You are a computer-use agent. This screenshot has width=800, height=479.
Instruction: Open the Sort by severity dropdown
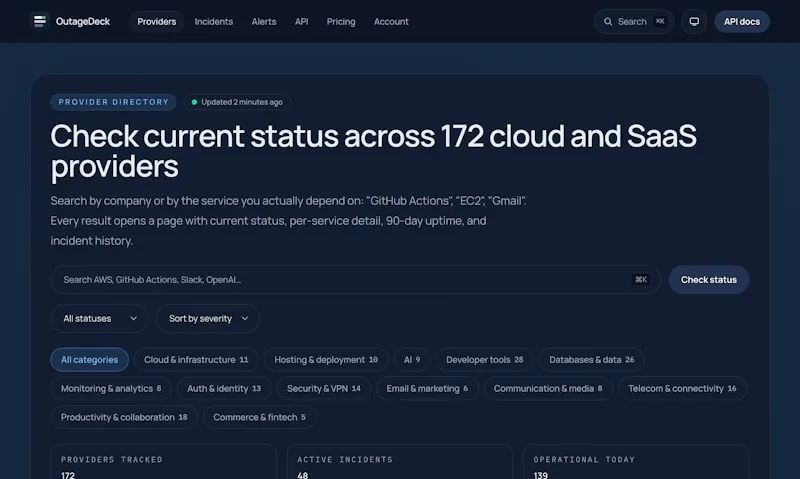coord(208,318)
